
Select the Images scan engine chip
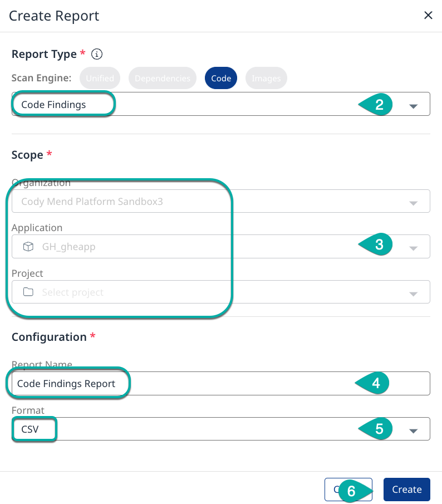point(266,79)
